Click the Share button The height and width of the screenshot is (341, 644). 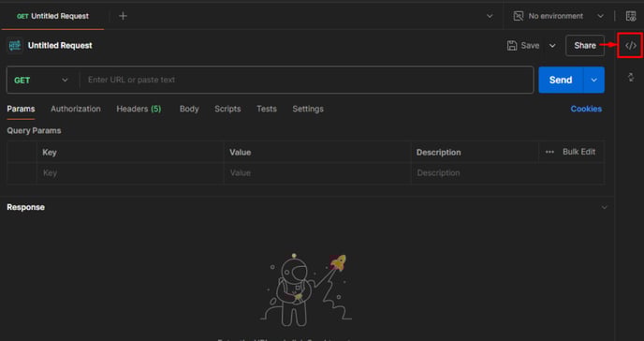click(x=585, y=46)
